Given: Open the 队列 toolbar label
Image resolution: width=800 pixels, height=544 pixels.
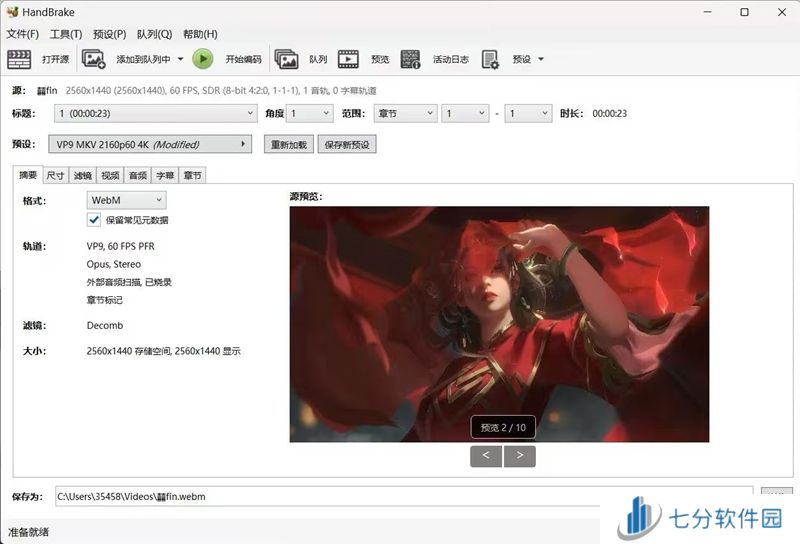Looking at the screenshot, I should pos(318,59).
